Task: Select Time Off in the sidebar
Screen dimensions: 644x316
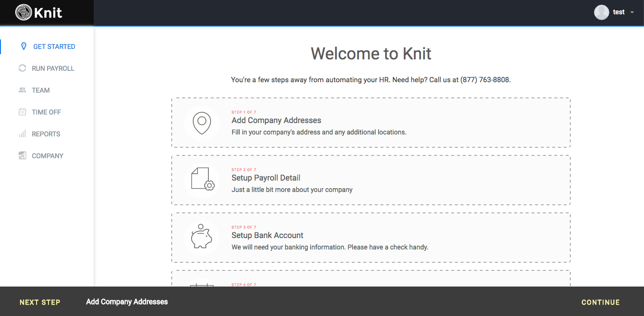Action: [x=46, y=112]
